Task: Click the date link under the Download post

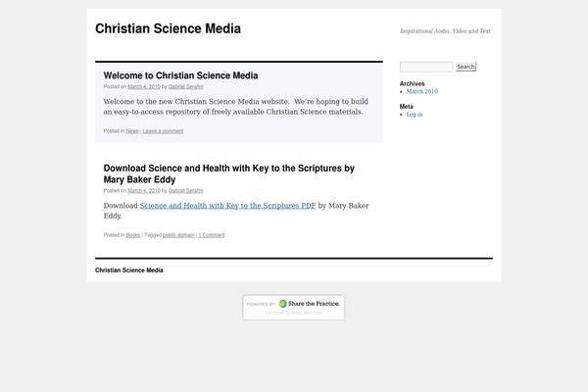Action: [x=143, y=190]
